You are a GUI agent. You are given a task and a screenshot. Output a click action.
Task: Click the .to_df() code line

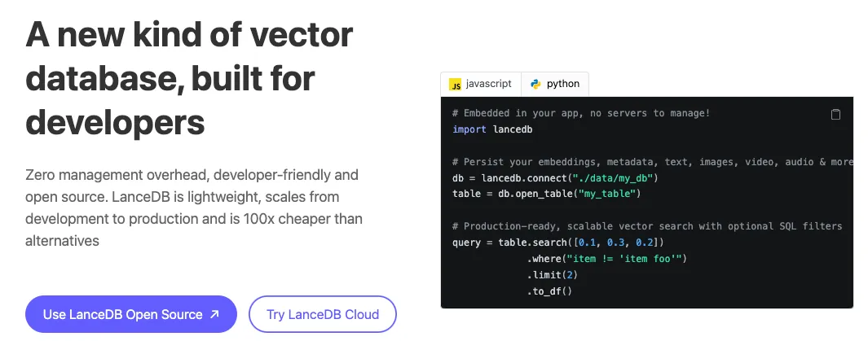549,291
